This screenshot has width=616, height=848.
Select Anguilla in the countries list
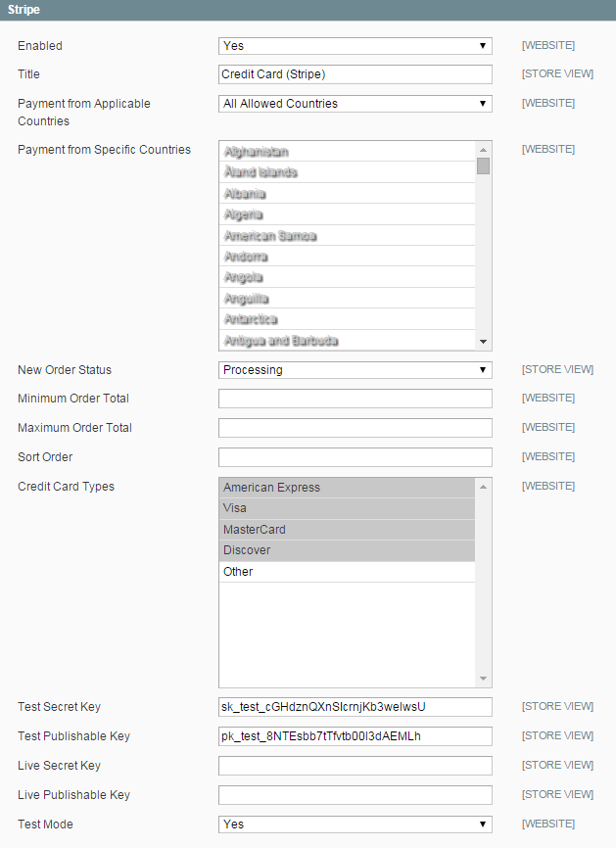(348, 298)
